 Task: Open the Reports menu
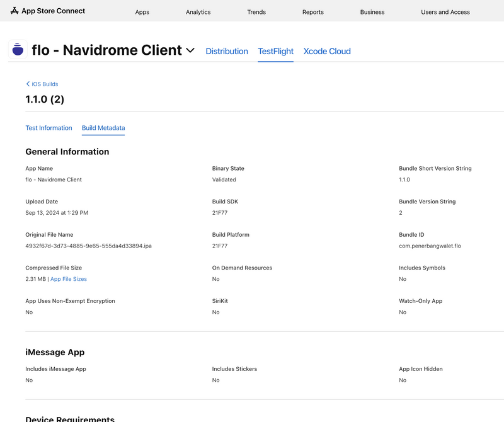[312, 12]
